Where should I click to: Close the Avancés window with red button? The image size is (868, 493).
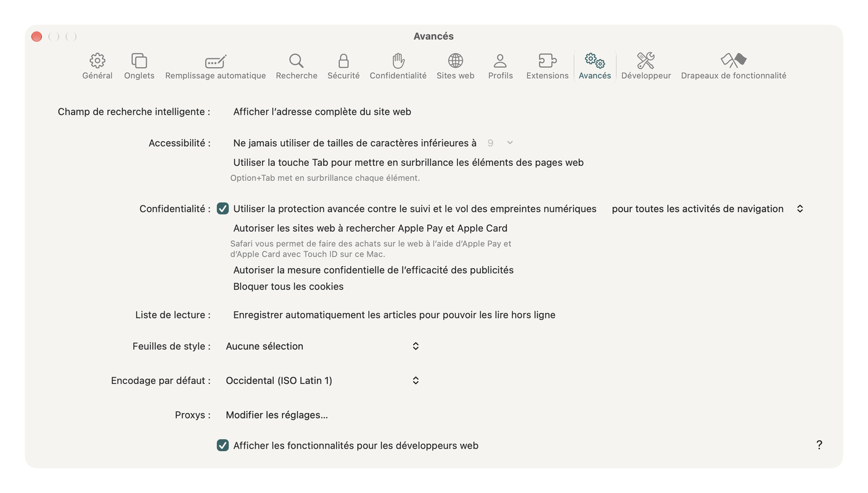36,36
